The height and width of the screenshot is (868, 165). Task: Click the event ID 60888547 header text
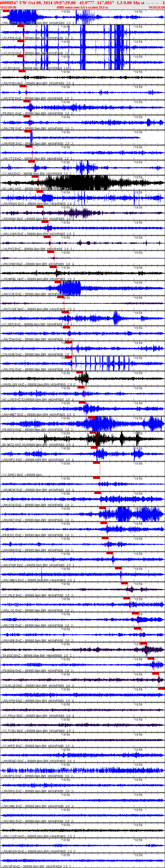coord(10,3)
